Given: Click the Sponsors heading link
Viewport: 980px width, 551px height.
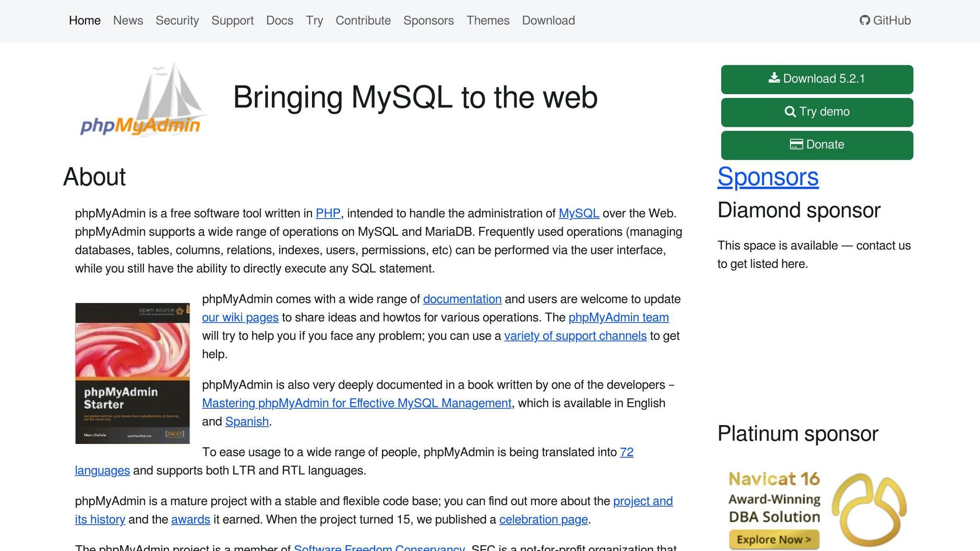Looking at the screenshot, I should (768, 177).
